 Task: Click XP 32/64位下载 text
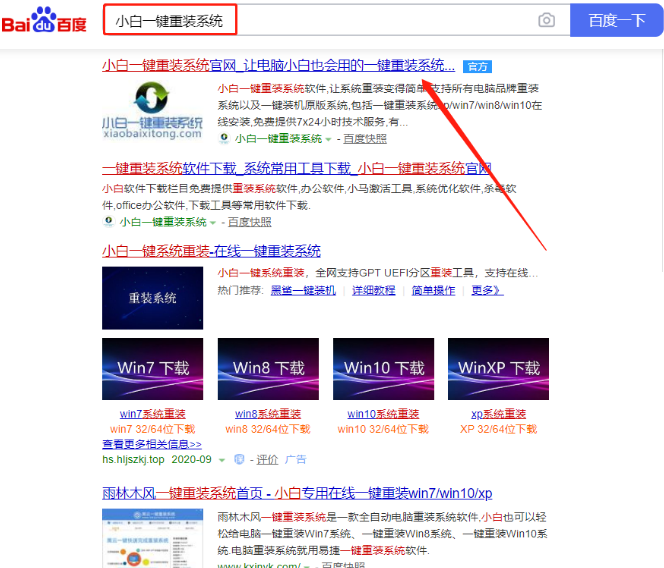pos(498,429)
